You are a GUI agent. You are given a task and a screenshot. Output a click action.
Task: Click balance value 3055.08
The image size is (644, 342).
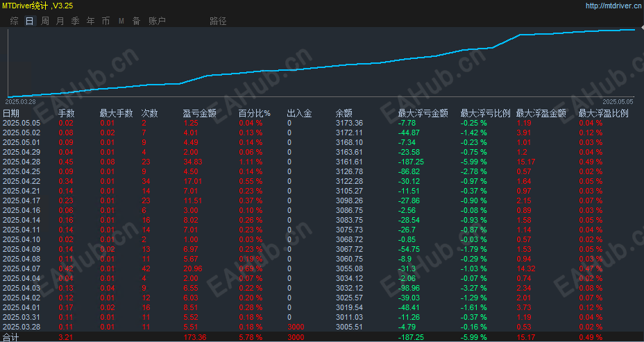350,268
